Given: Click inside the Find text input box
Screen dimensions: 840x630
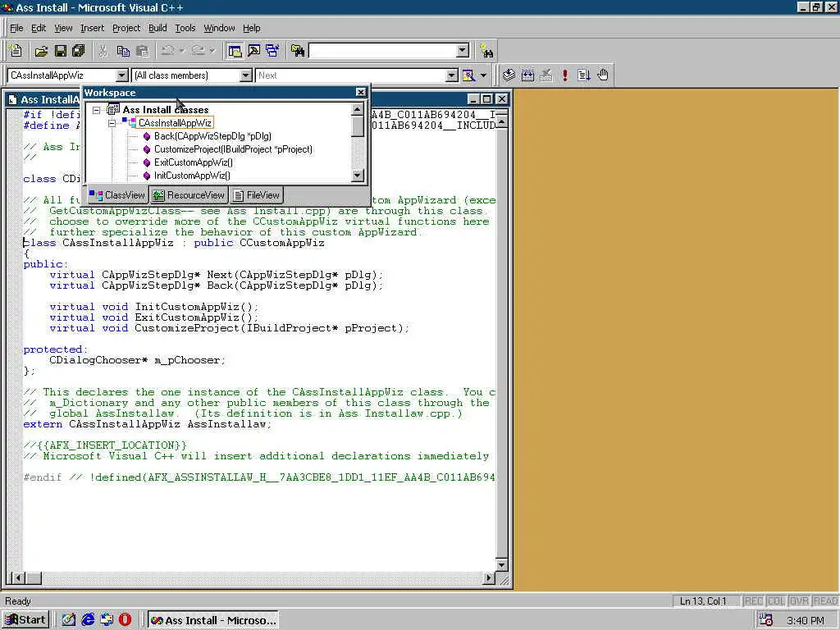Looking at the screenshot, I should [x=383, y=50].
